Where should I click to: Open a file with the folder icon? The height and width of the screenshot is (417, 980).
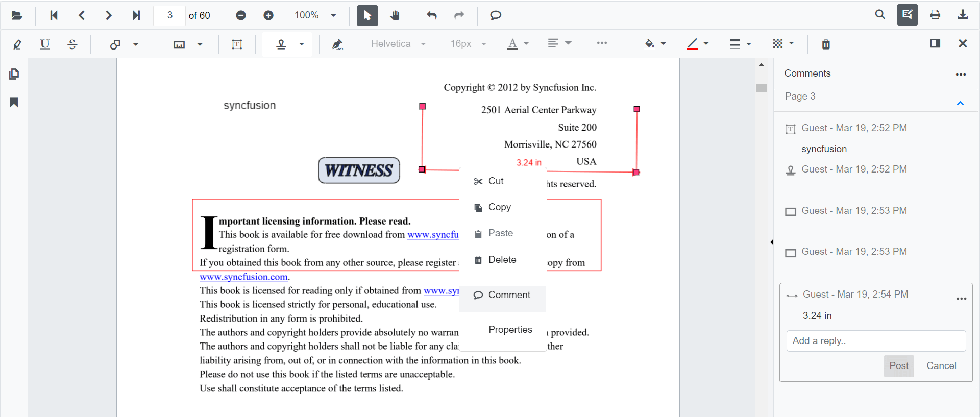coord(17,15)
